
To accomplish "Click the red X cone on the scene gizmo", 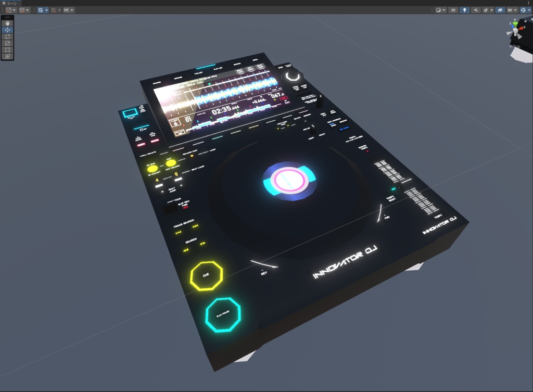I will point(521,28).
